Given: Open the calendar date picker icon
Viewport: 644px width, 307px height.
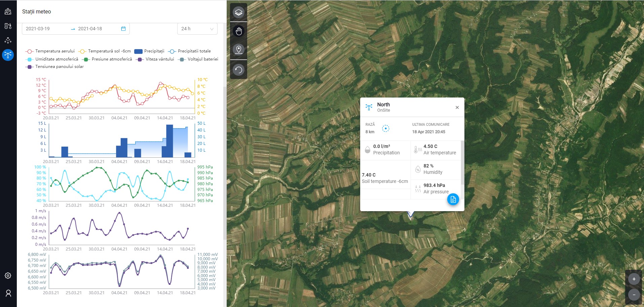Looking at the screenshot, I should point(123,29).
